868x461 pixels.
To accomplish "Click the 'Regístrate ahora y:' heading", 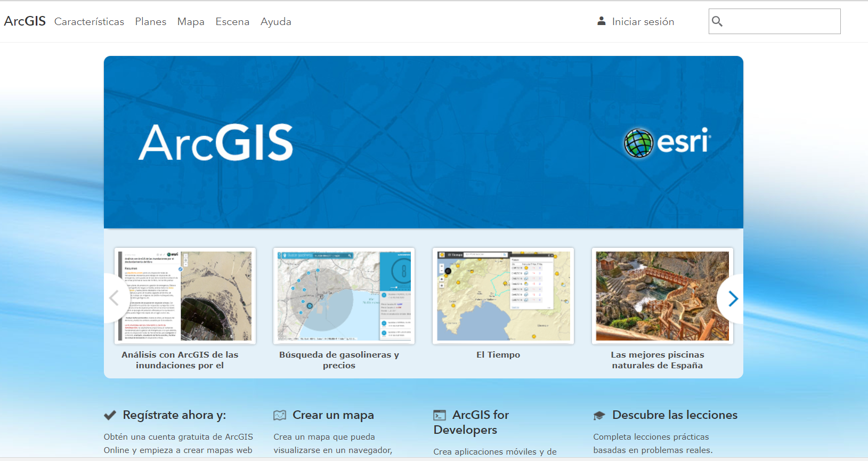I will pyautogui.click(x=174, y=415).
